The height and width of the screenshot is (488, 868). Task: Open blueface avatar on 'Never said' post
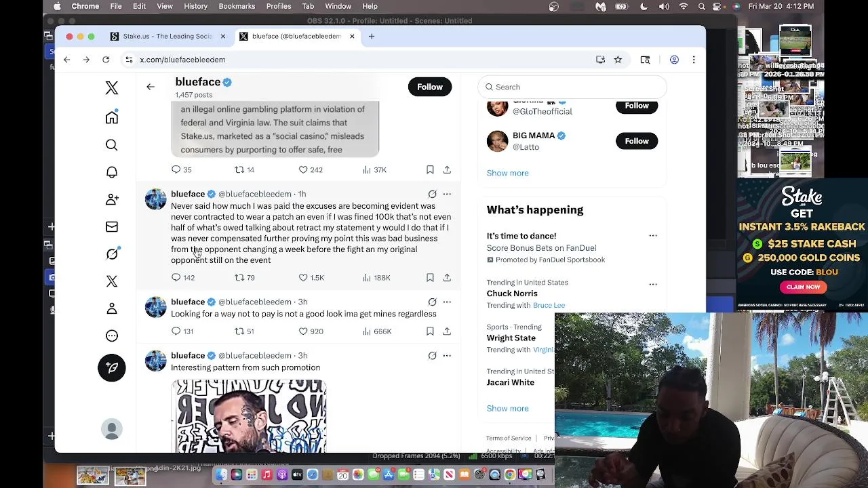point(155,199)
